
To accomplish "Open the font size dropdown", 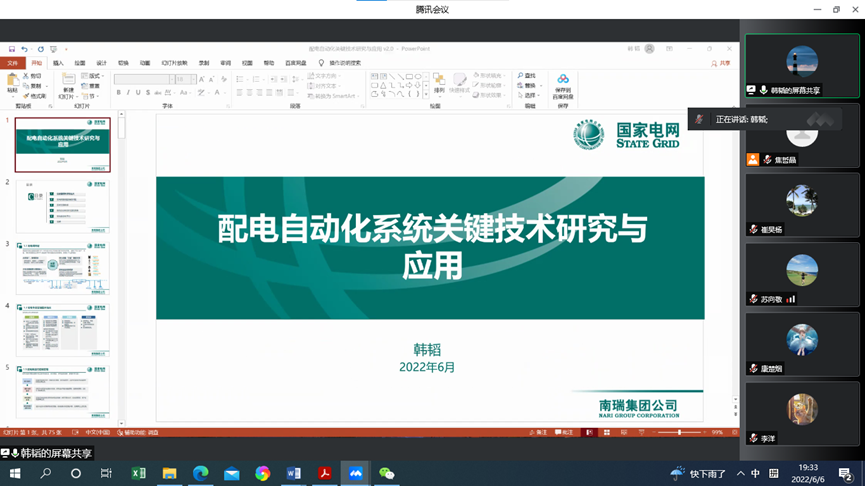I will point(192,79).
